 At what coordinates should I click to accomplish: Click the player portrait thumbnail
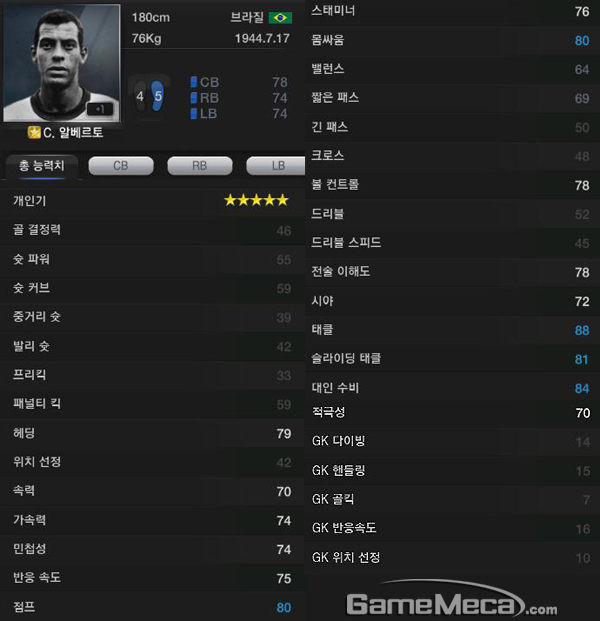(x=62, y=63)
